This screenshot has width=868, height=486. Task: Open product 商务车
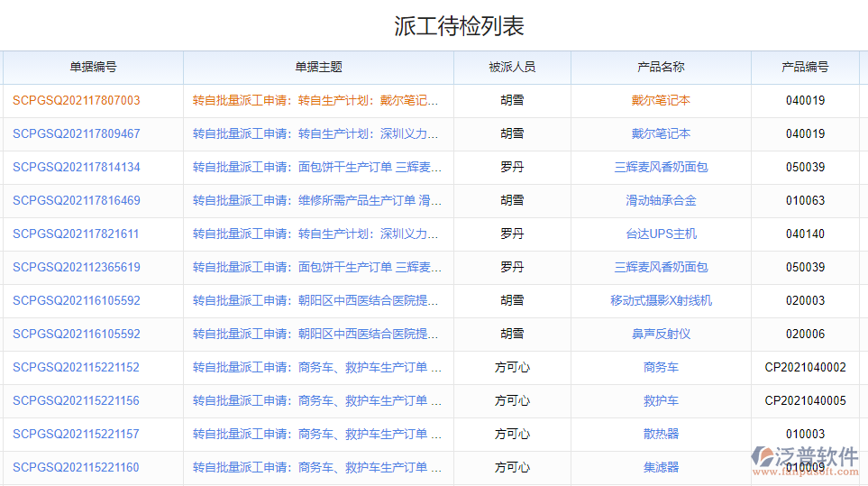tap(661, 368)
